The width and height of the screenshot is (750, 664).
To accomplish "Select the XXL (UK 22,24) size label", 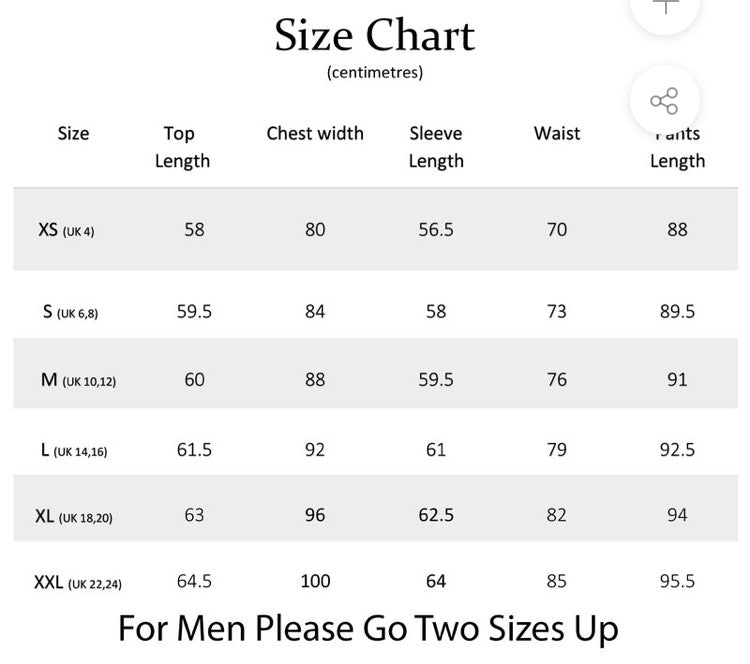I will (78, 583).
